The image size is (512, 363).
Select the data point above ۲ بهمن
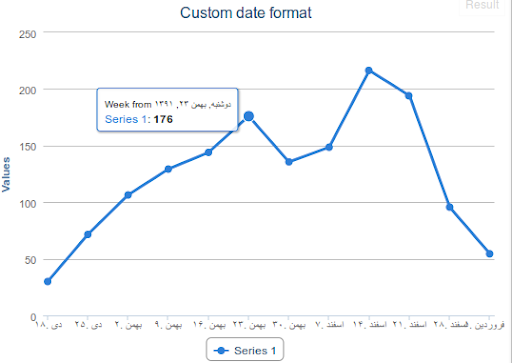pyautogui.click(x=128, y=195)
